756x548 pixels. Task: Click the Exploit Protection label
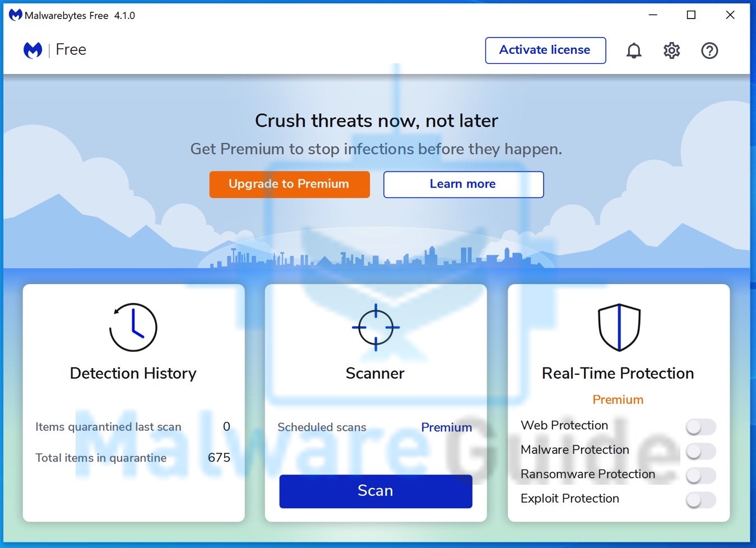[570, 498]
